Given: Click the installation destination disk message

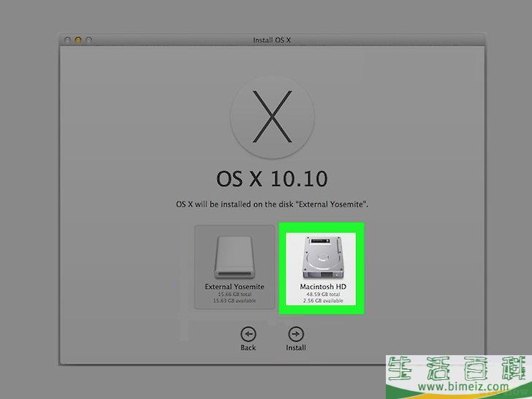Looking at the screenshot, I should point(272,202).
